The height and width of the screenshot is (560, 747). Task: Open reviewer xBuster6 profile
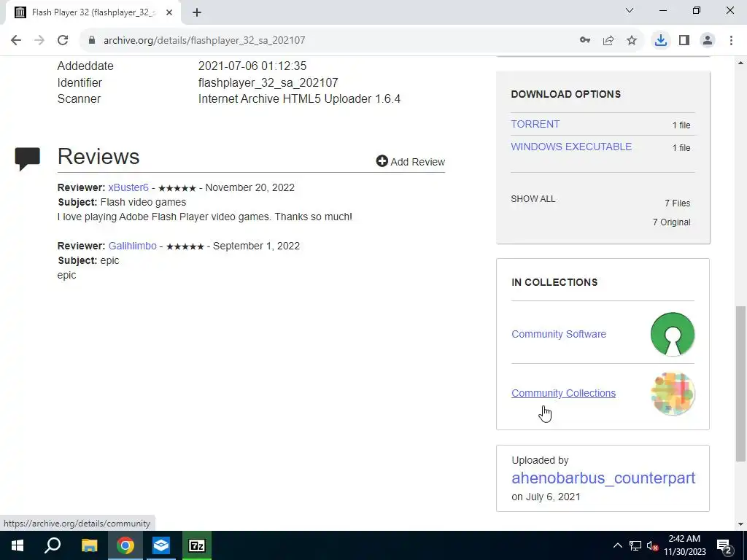(128, 187)
